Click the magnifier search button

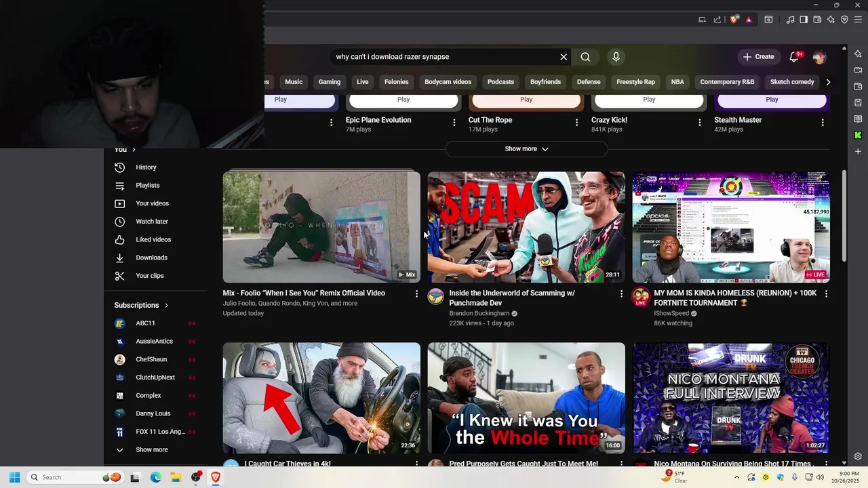click(x=585, y=57)
